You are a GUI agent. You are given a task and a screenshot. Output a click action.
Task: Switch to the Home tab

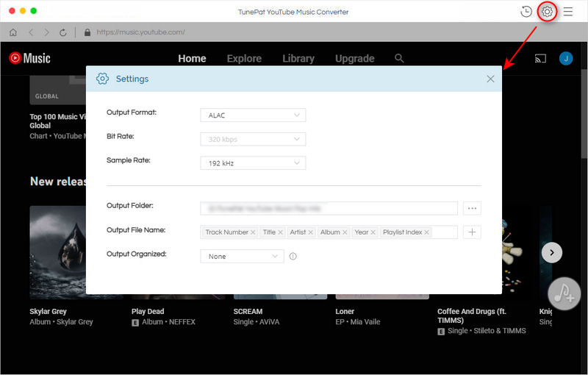point(192,59)
